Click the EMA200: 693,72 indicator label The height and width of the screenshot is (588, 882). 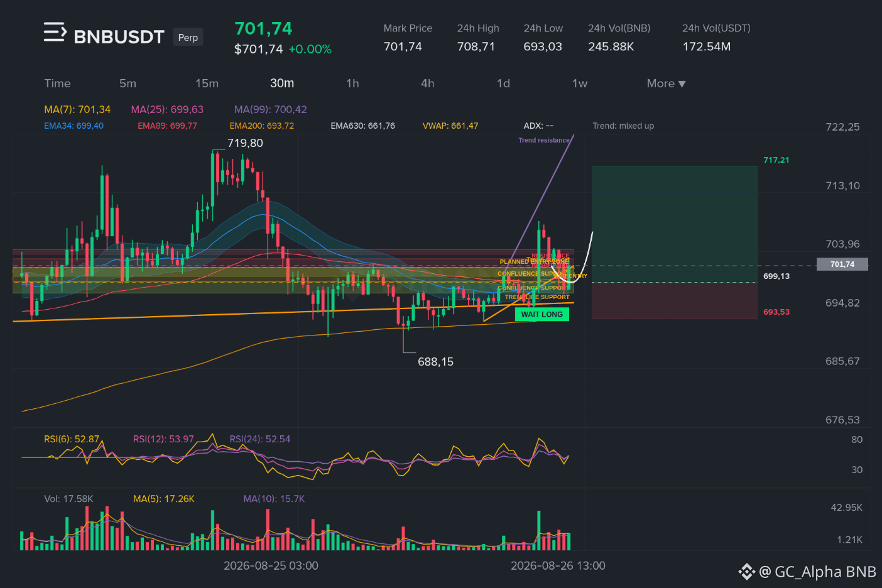point(261,126)
